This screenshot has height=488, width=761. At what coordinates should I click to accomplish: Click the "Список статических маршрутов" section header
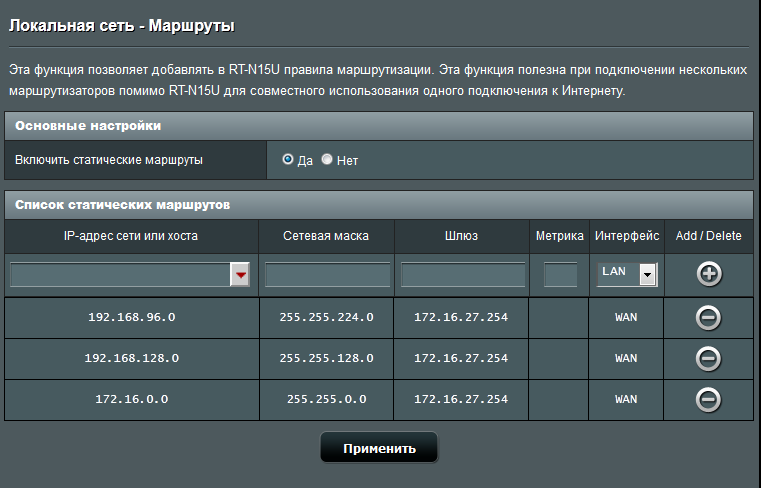[x=122, y=204]
